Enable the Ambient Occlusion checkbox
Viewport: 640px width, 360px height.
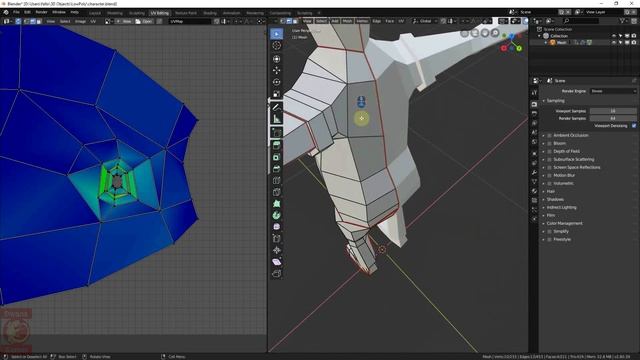pos(549,136)
